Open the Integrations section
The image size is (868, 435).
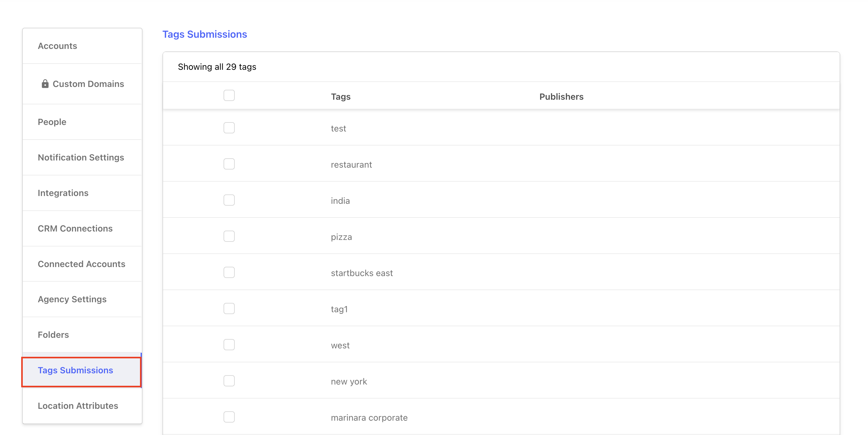(82, 193)
